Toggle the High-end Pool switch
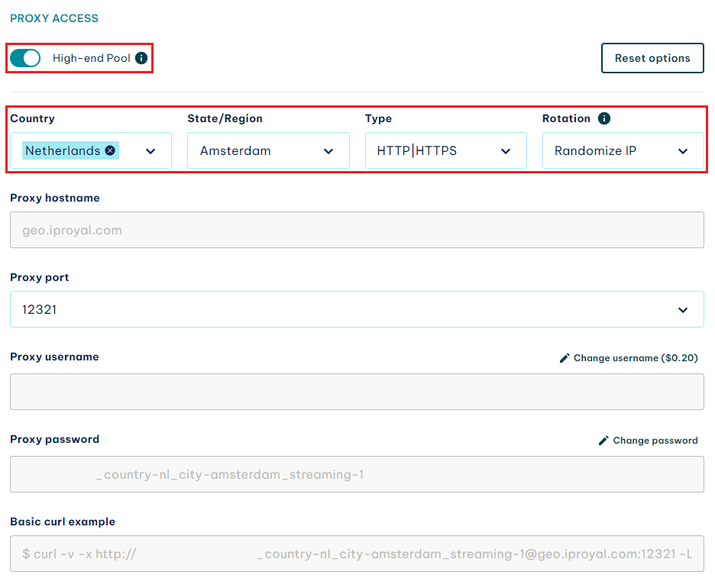Screen dimensions: 715x588 coord(25,58)
